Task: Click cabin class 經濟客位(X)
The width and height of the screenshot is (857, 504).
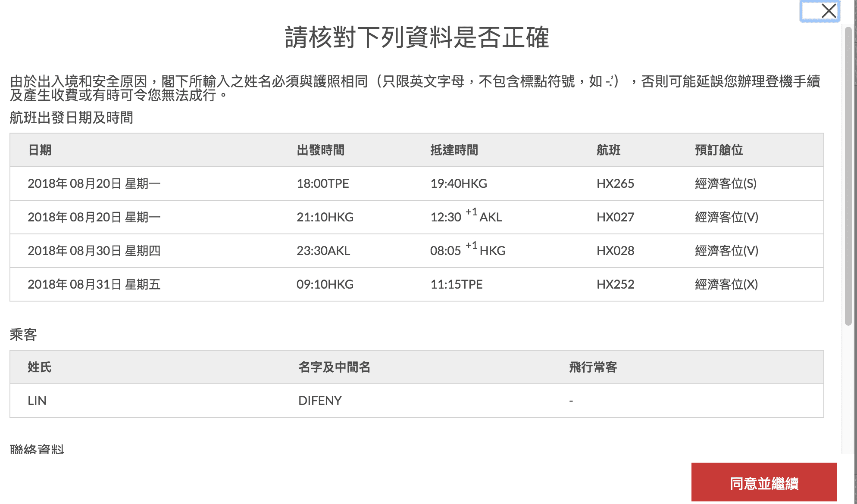Action: click(726, 284)
